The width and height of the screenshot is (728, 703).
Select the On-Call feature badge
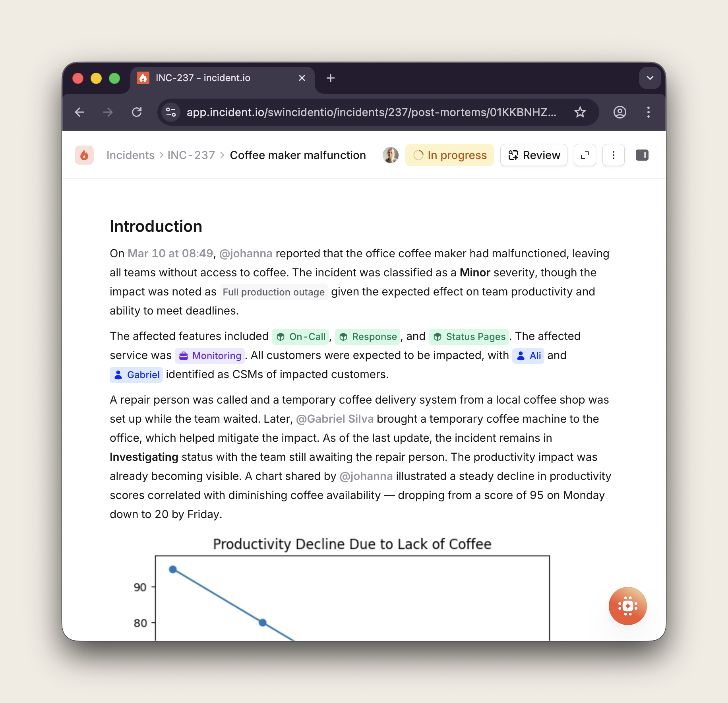click(300, 336)
